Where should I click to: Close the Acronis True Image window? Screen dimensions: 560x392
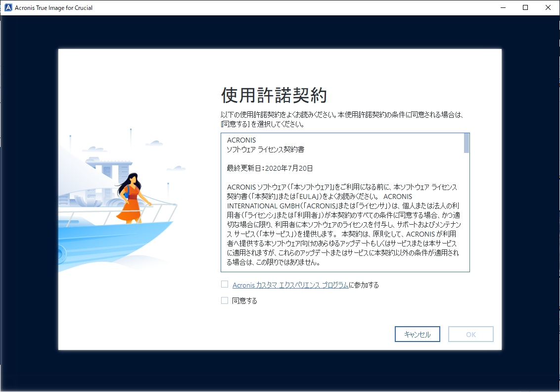click(x=548, y=7)
